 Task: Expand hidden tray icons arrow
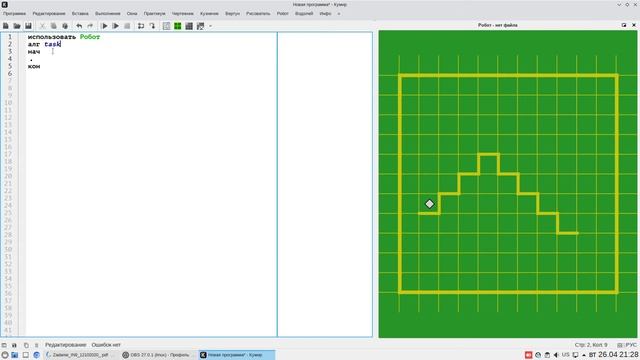pyautogui.click(x=584, y=356)
